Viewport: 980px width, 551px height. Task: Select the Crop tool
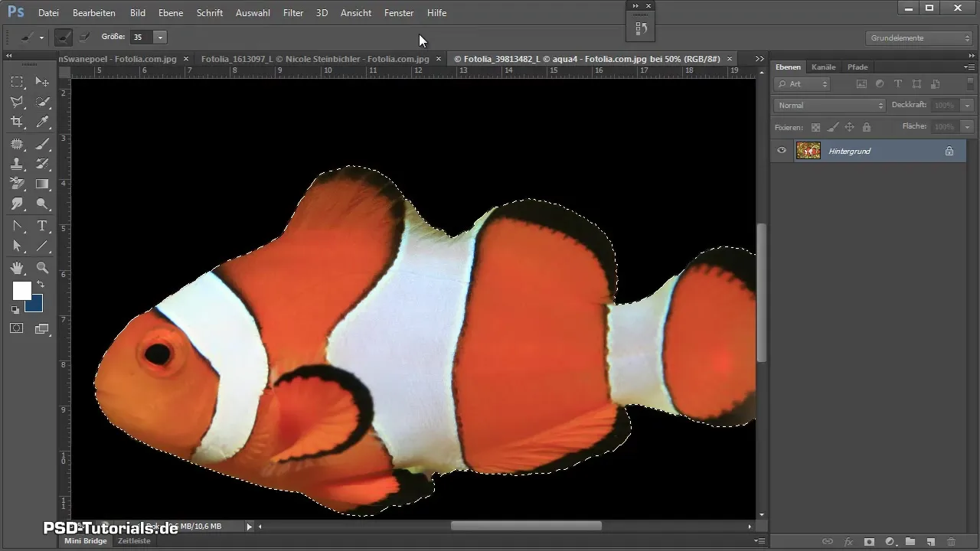(17, 122)
